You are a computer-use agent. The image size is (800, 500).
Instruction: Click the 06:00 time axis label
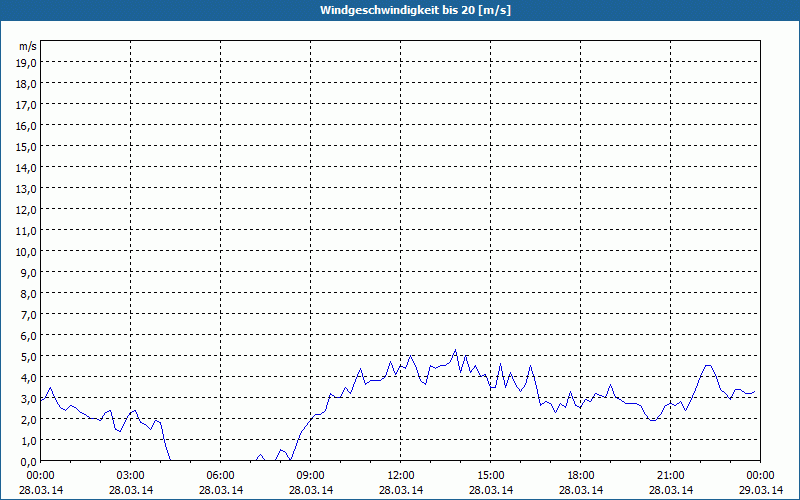tap(221, 475)
